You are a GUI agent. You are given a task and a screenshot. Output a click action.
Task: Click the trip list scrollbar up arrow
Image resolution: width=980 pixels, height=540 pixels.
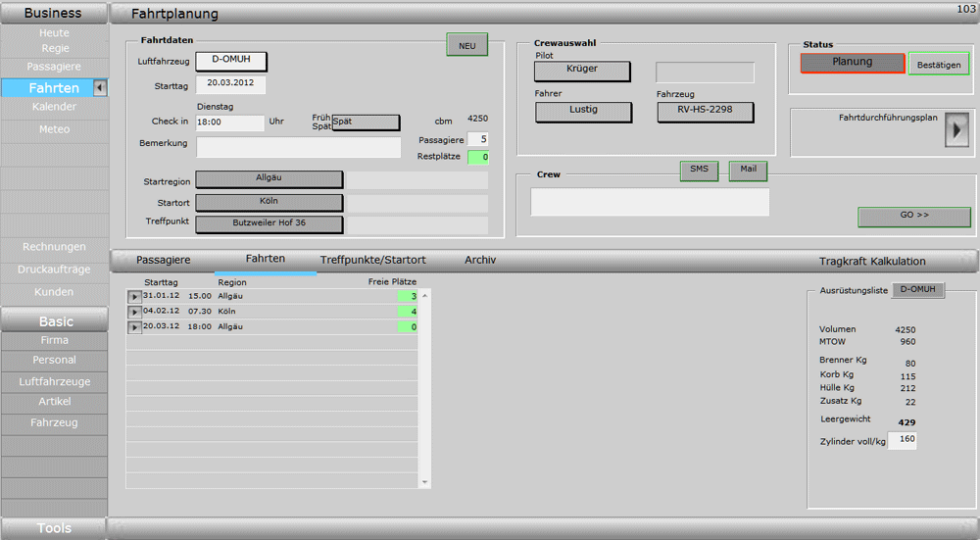coord(425,294)
